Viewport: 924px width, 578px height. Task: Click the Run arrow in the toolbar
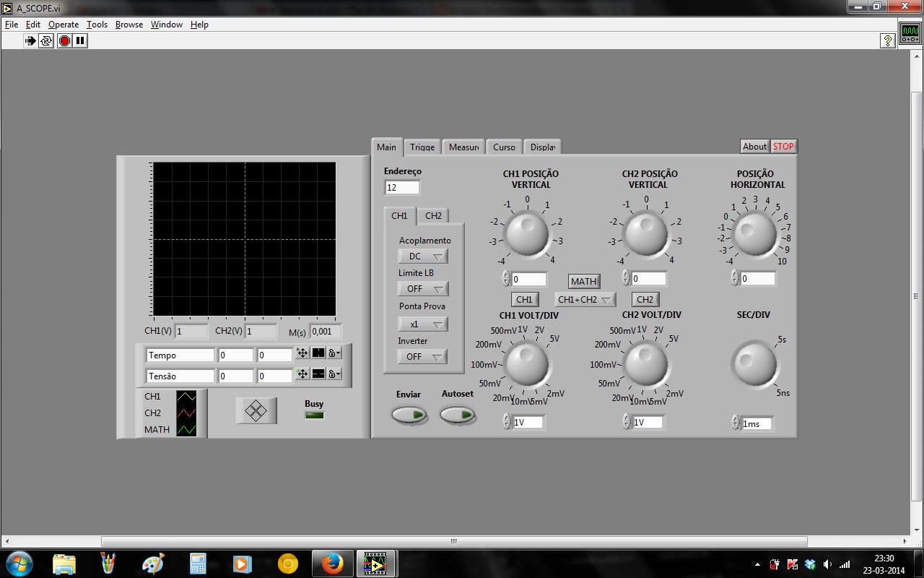30,41
